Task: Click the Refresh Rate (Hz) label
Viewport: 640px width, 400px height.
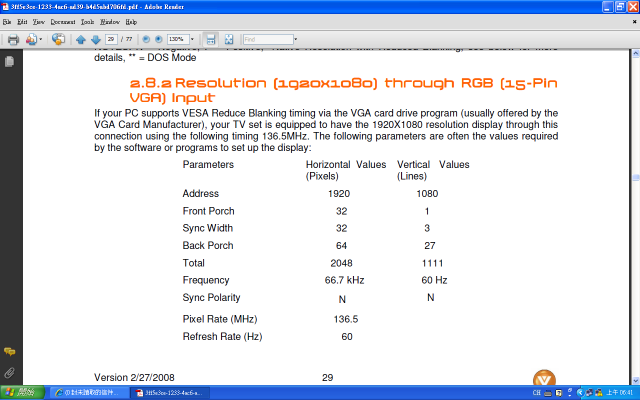Action: tap(222, 337)
